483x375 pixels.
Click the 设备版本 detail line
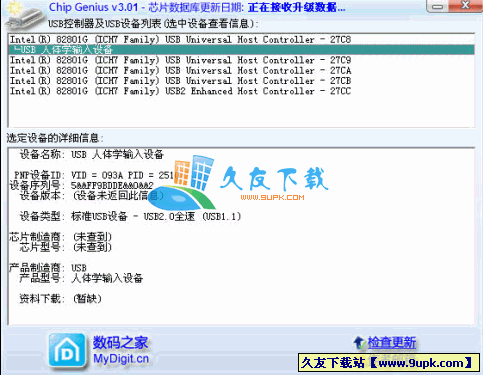91,196
